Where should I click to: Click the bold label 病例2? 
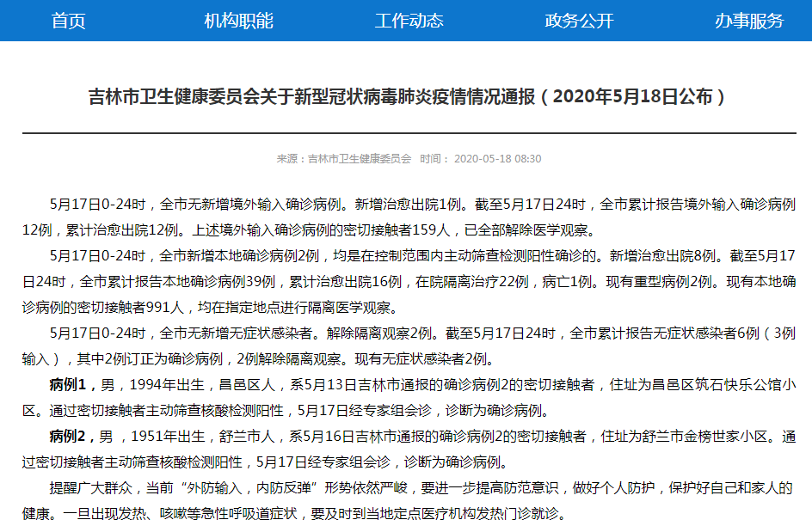68,437
